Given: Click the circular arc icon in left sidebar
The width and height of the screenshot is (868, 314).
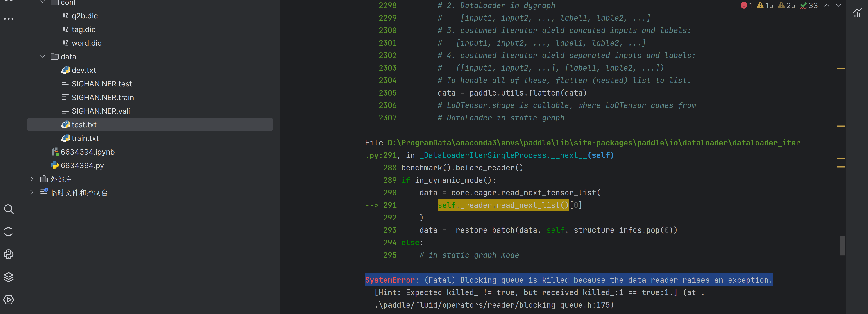Looking at the screenshot, I should point(8,232).
